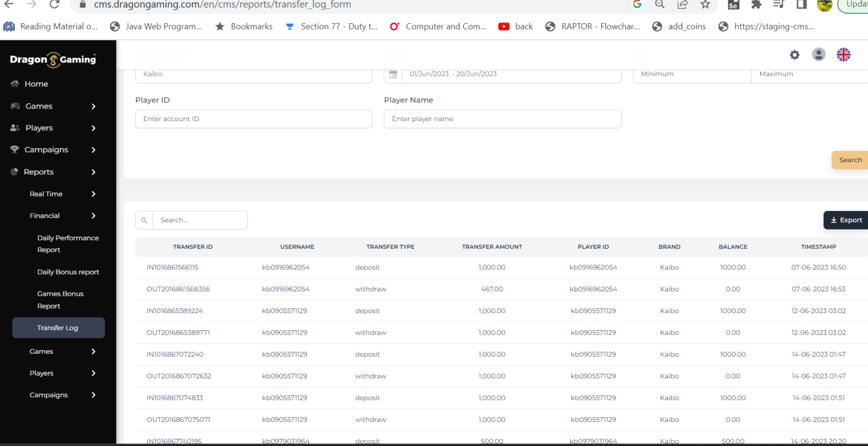This screenshot has width=868, height=446.
Task: Click the Campaigns world icon
Action: point(14,149)
